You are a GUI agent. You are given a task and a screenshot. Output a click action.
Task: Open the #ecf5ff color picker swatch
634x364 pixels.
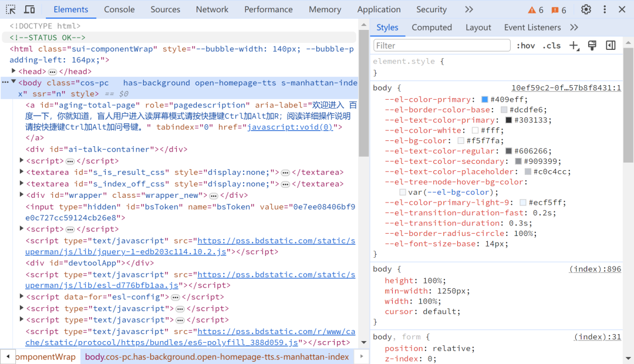point(523,202)
